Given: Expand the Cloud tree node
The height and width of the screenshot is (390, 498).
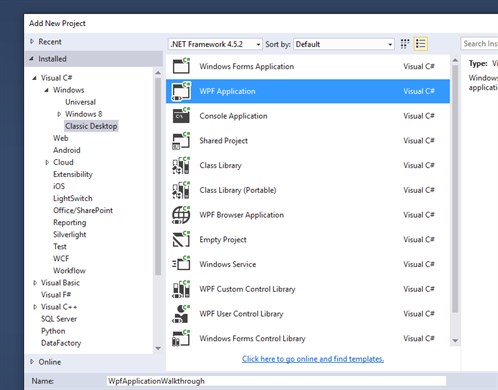Looking at the screenshot, I should [x=47, y=162].
